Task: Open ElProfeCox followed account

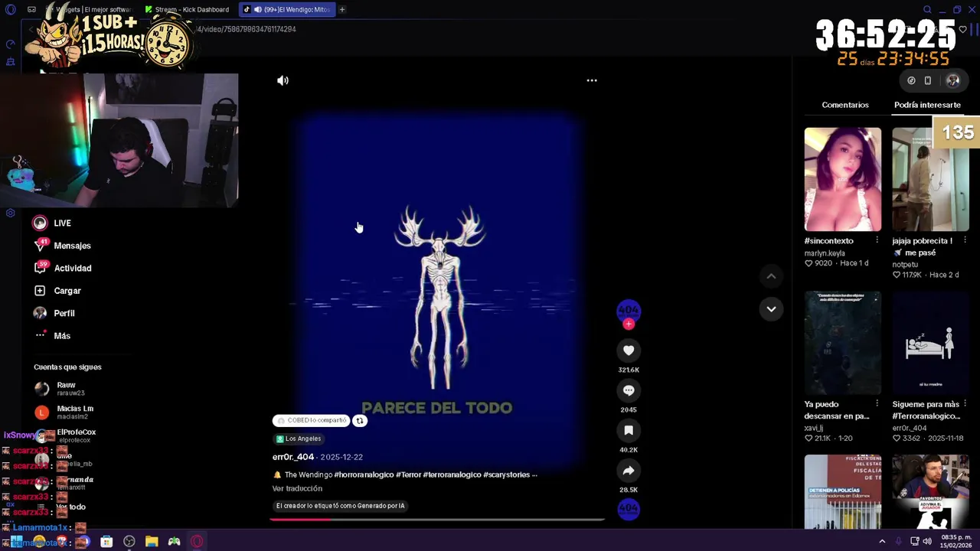Action: [75, 435]
